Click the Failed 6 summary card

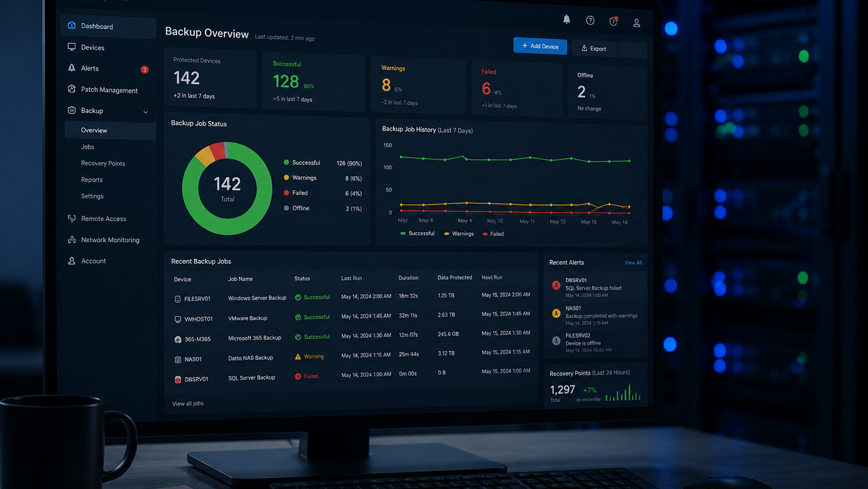517,89
